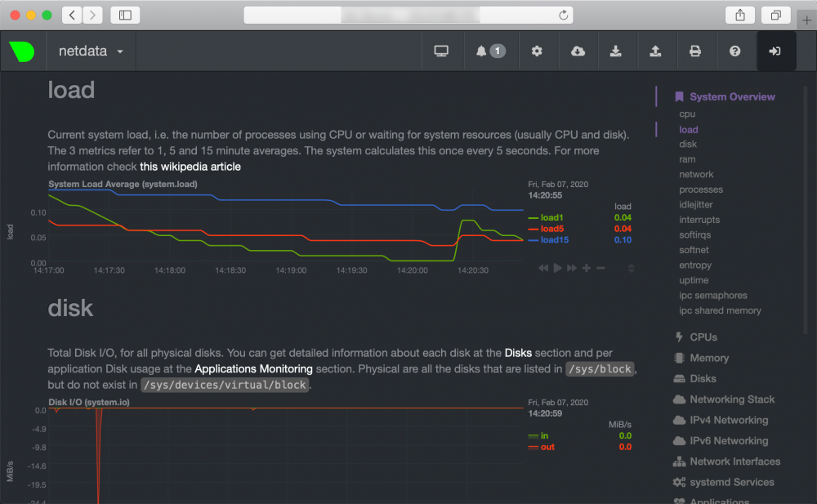
Task: Jump to load section in sidebar
Action: tap(688, 130)
